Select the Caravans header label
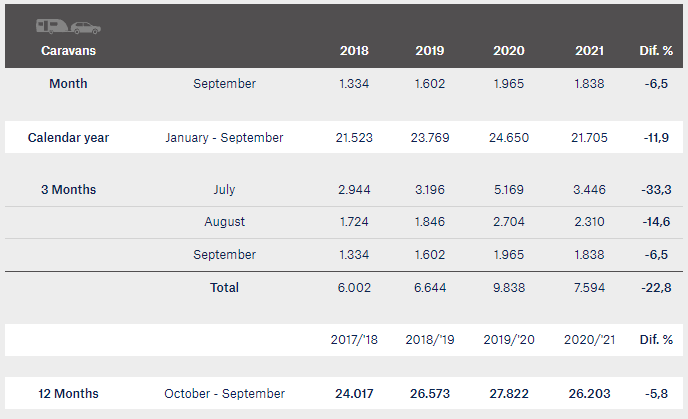 tap(68, 51)
